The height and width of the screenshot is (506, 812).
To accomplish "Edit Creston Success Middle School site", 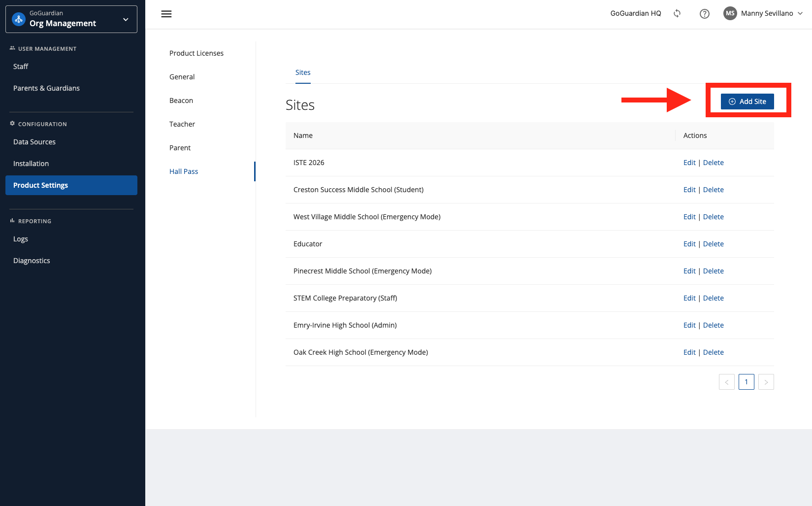I will pyautogui.click(x=689, y=190).
